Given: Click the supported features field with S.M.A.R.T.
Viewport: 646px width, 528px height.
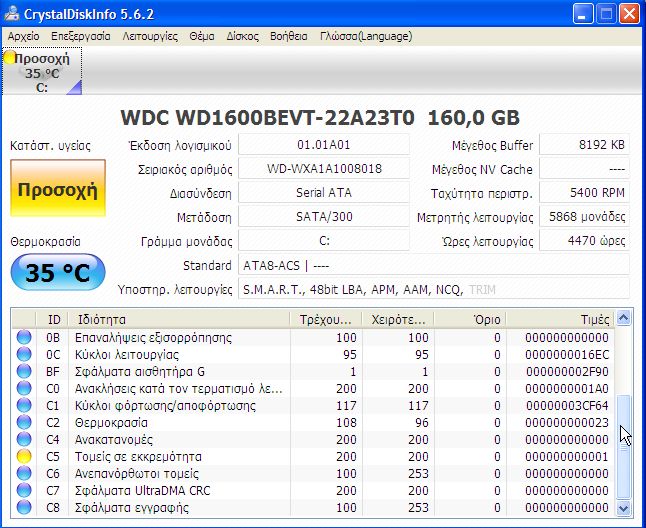Looking at the screenshot, I should tap(434, 290).
